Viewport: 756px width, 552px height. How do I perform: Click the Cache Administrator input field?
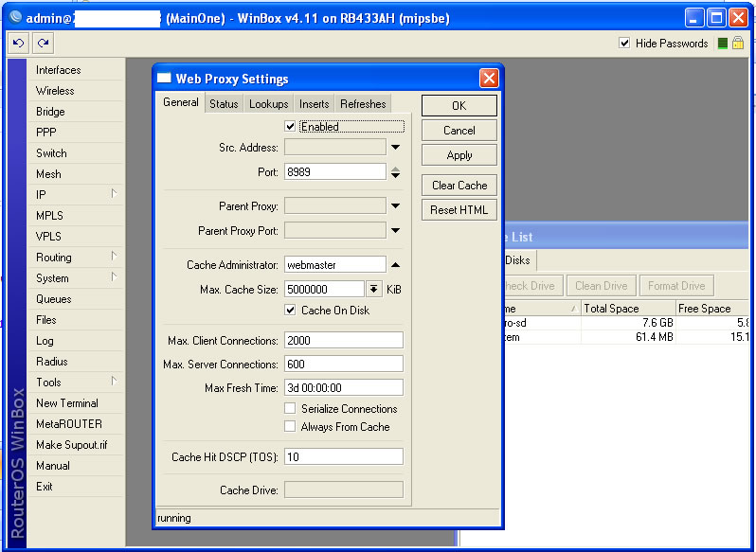pos(335,264)
